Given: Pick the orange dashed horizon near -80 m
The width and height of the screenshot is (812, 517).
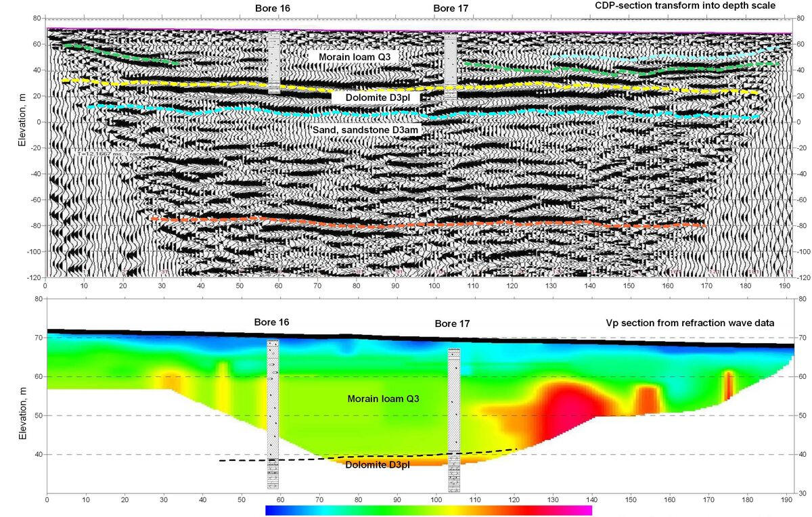Looking at the screenshot, I should (426, 223).
